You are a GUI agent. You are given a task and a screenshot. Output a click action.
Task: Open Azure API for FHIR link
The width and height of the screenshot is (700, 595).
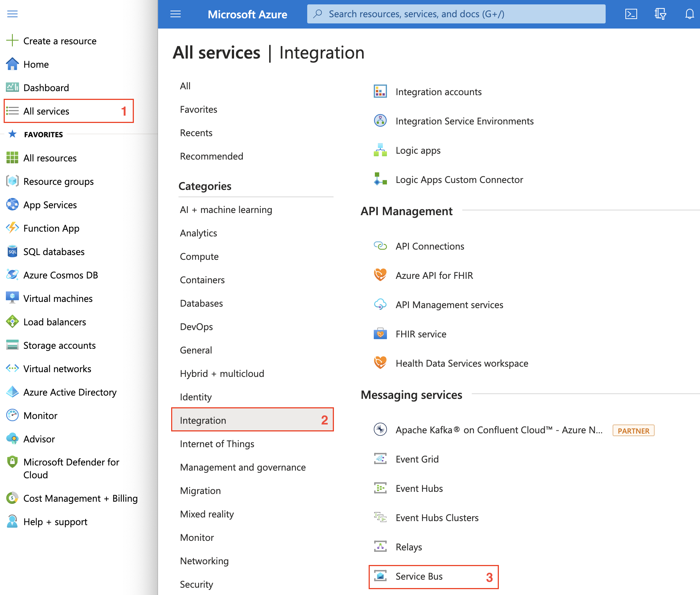point(434,276)
